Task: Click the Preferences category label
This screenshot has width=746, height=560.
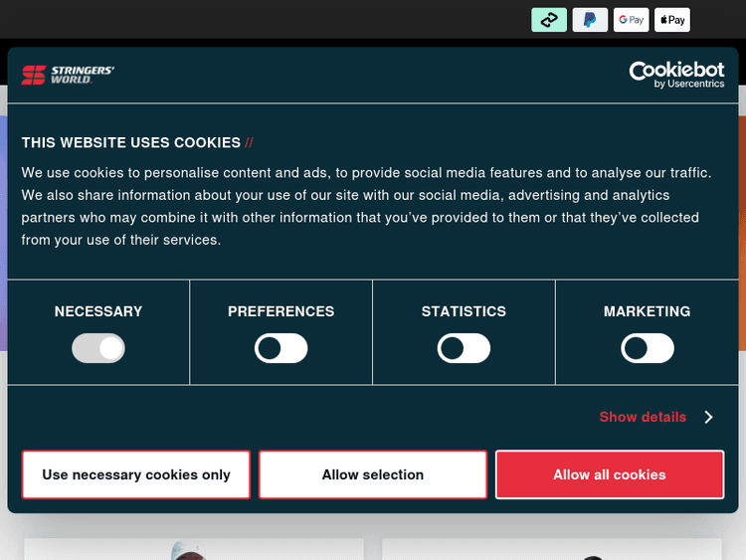Action: [280, 311]
